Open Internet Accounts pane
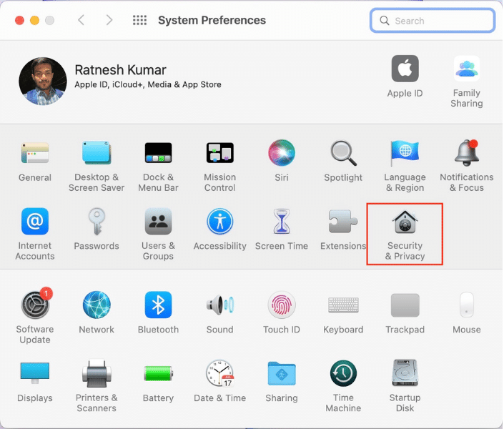This screenshot has width=504, height=429. (x=35, y=221)
